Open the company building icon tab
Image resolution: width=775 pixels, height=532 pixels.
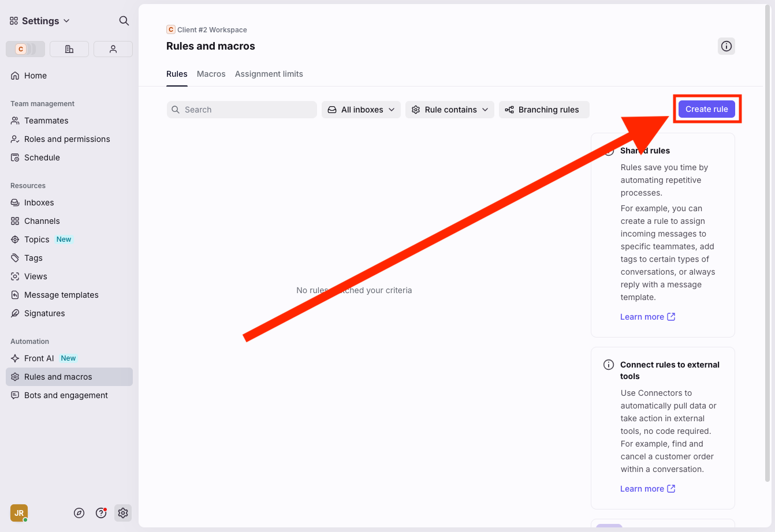tap(69, 49)
